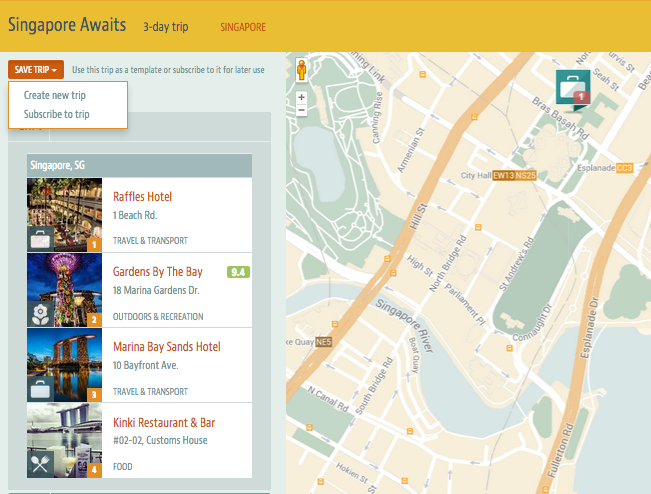Click the suitcase icon on Raffles Hotel
This screenshot has height=494, width=651.
point(40,239)
